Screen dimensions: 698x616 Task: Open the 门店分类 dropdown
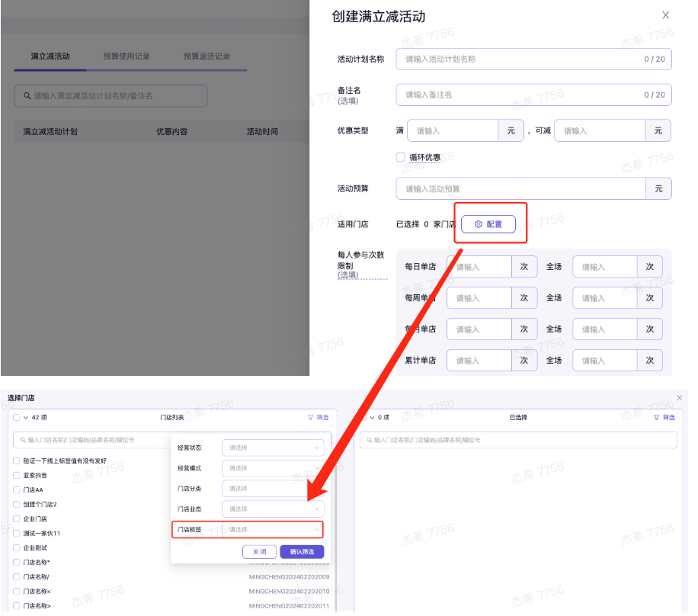272,489
